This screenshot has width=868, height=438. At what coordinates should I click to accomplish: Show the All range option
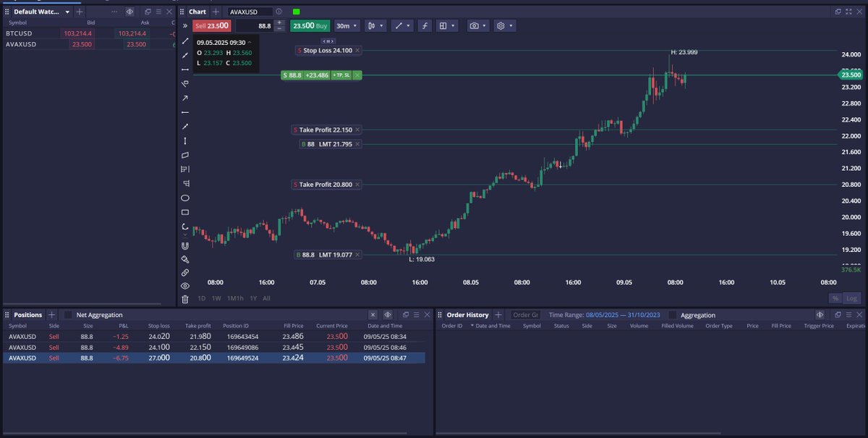[266, 298]
